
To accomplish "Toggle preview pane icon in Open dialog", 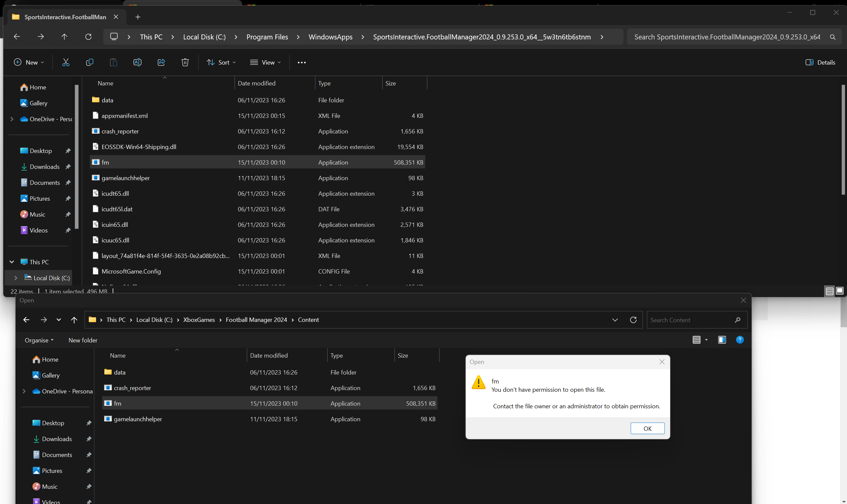I will pyautogui.click(x=722, y=340).
